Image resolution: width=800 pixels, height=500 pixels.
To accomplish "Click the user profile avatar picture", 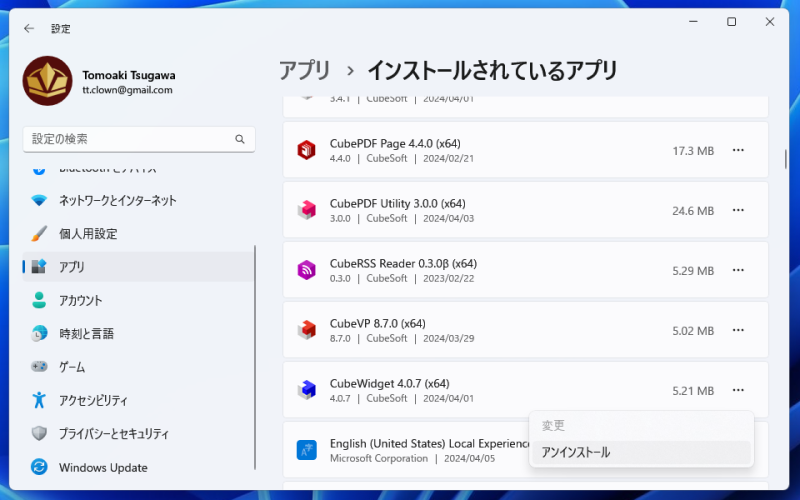I will pyautogui.click(x=47, y=81).
